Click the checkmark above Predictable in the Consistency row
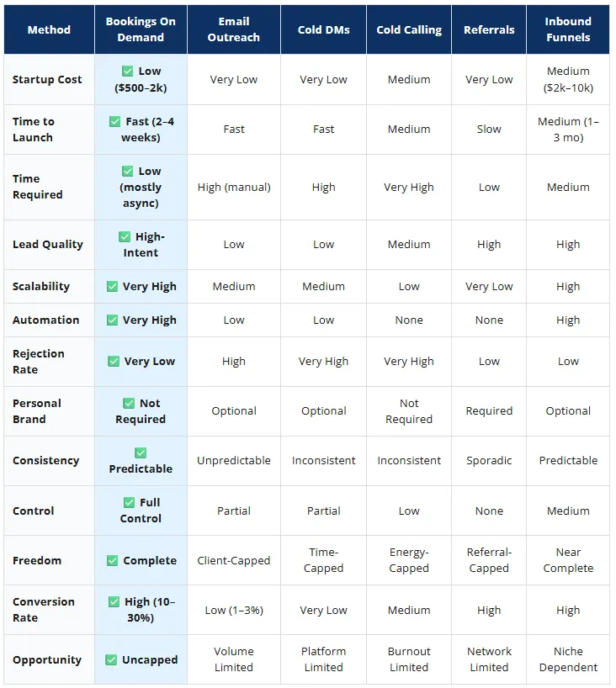 [x=141, y=452]
